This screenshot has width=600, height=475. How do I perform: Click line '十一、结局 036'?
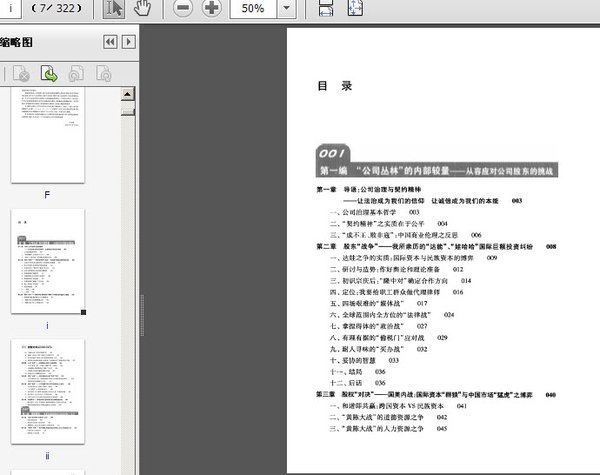pyautogui.click(x=358, y=372)
